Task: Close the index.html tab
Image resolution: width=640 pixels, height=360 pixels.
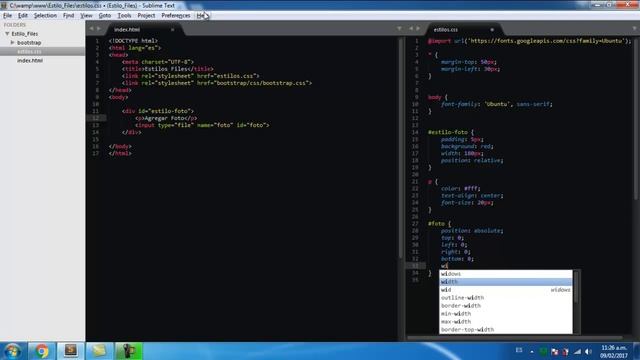Action: tap(173, 29)
